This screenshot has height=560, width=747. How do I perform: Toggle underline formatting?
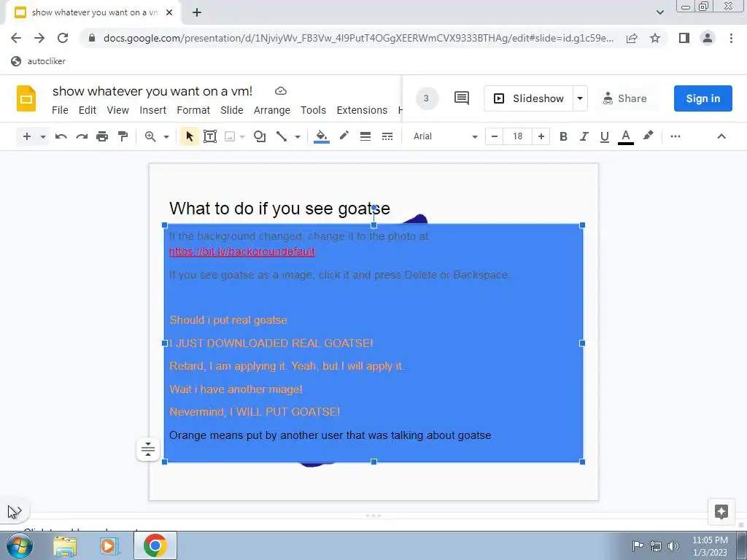(x=605, y=136)
